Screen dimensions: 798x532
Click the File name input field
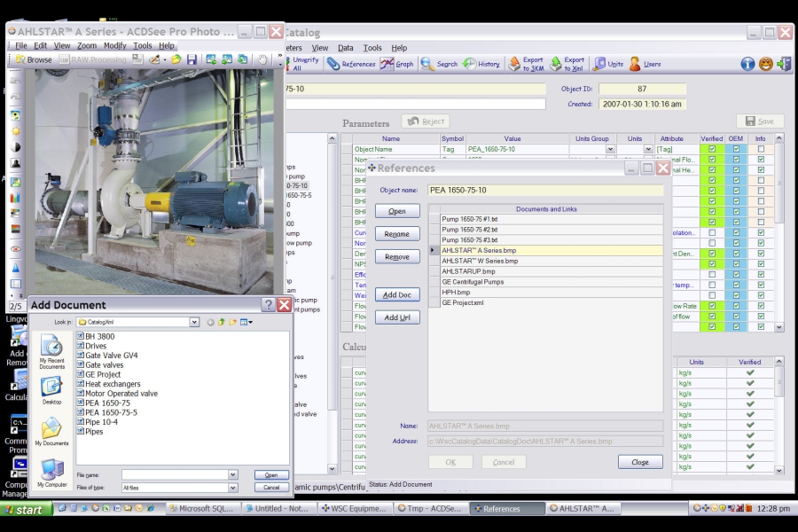pyautogui.click(x=175, y=474)
